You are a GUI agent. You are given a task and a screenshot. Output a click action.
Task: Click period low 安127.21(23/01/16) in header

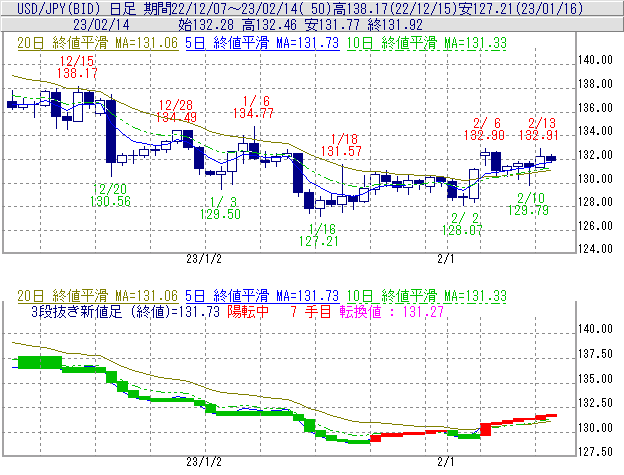(x=521, y=8)
